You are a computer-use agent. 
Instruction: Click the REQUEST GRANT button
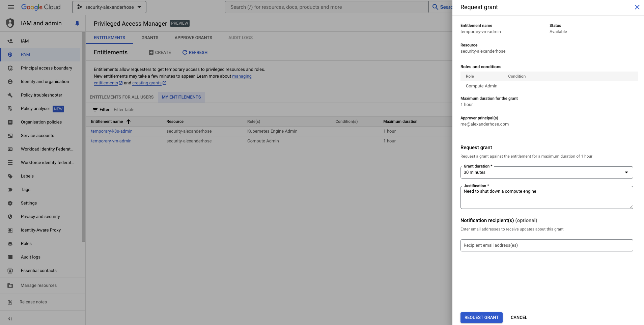[481, 317]
